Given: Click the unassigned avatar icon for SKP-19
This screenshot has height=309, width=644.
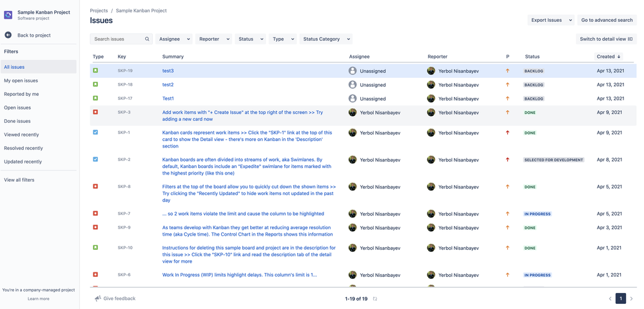Looking at the screenshot, I should [x=353, y=71].
